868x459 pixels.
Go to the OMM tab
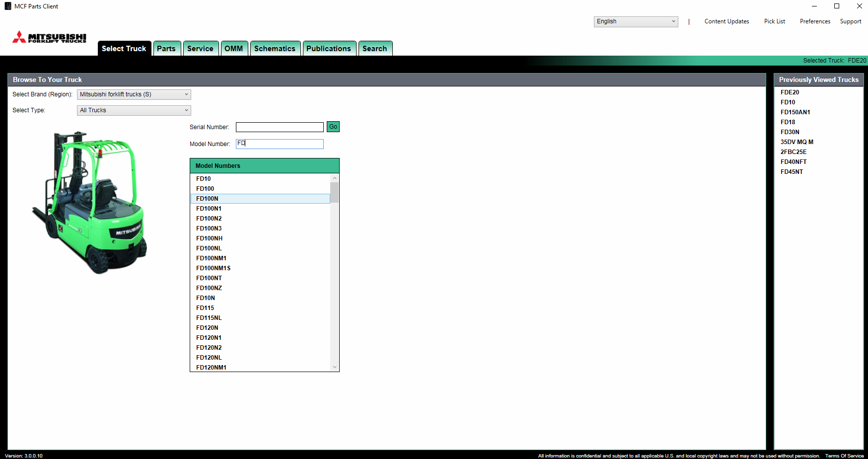(x=234, y=48)
